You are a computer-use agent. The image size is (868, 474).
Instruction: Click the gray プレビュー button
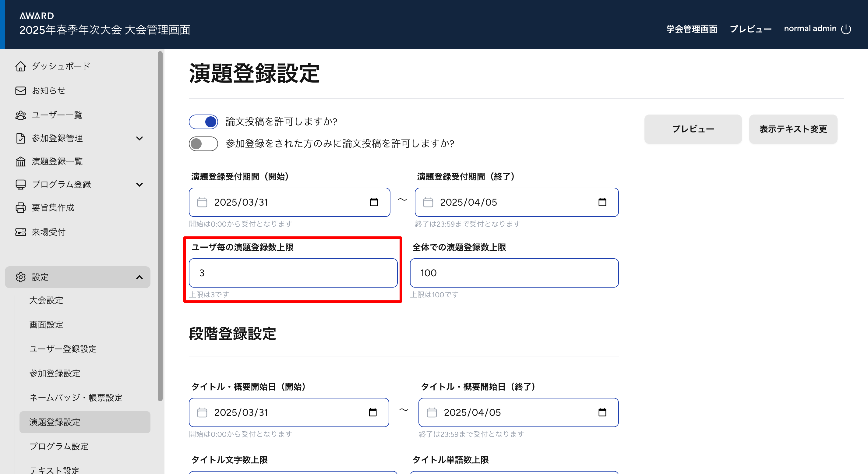(693, 129)
